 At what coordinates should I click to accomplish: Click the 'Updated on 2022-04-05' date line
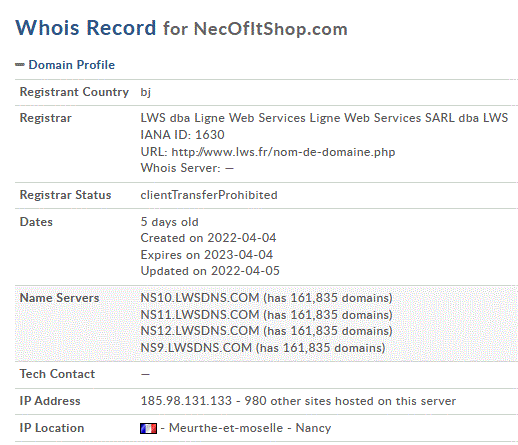(210, 271)
